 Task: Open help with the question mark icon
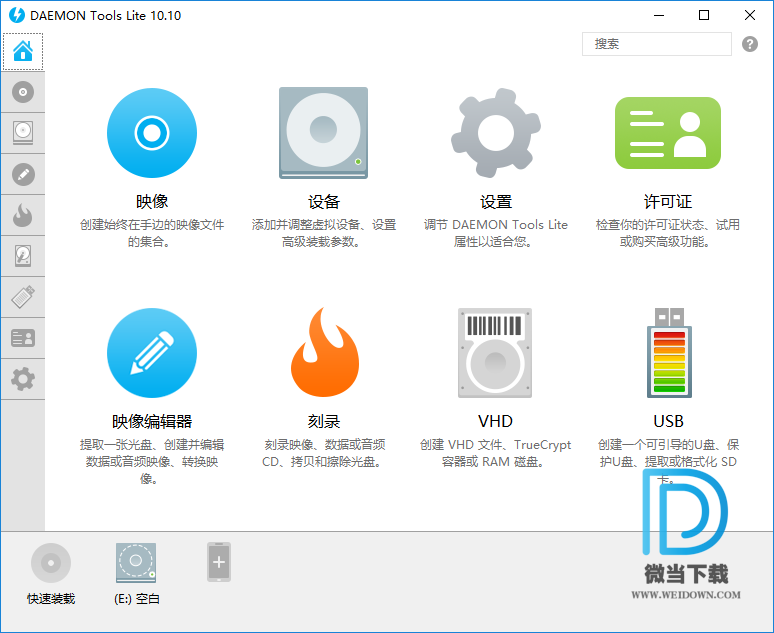click(x=750, y=44)
